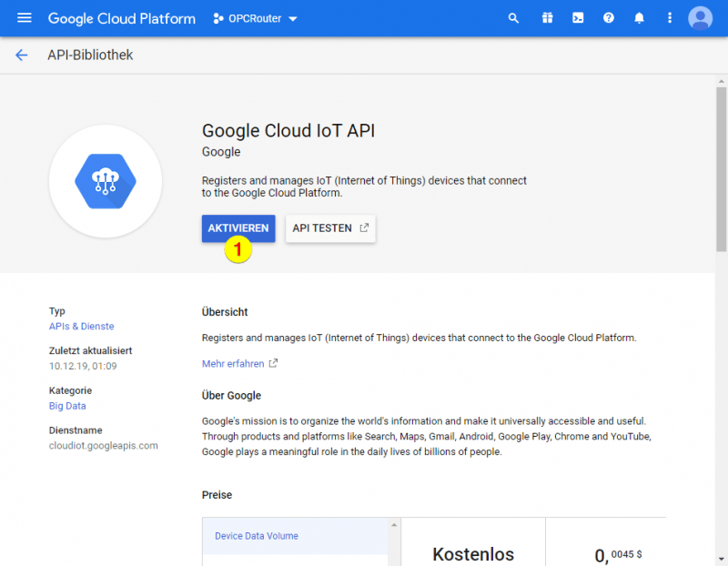The image size is (728, 566).
Task: View notifications via the bell icon
Action: click(x=639, y=18)
